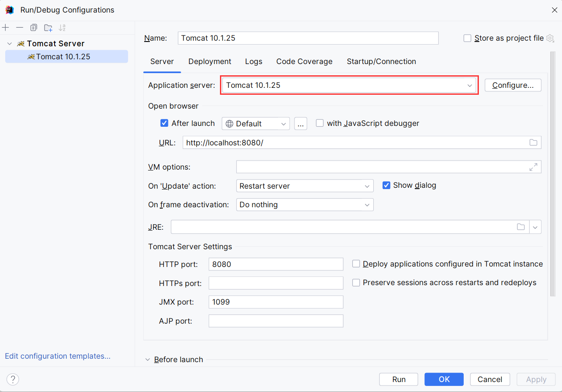
Task: Create new folder icon in toolbar
Action: 48,28
